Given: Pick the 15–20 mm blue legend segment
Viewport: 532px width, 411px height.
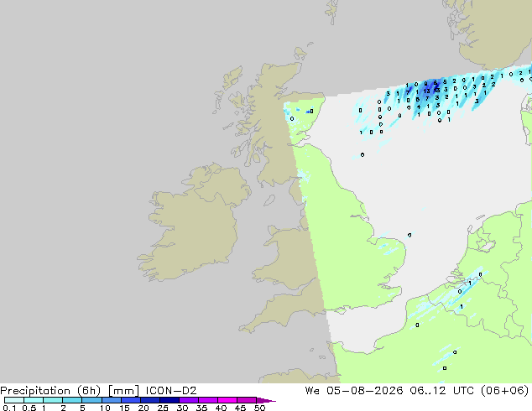Looking at the screenshot, I should 131,400.
